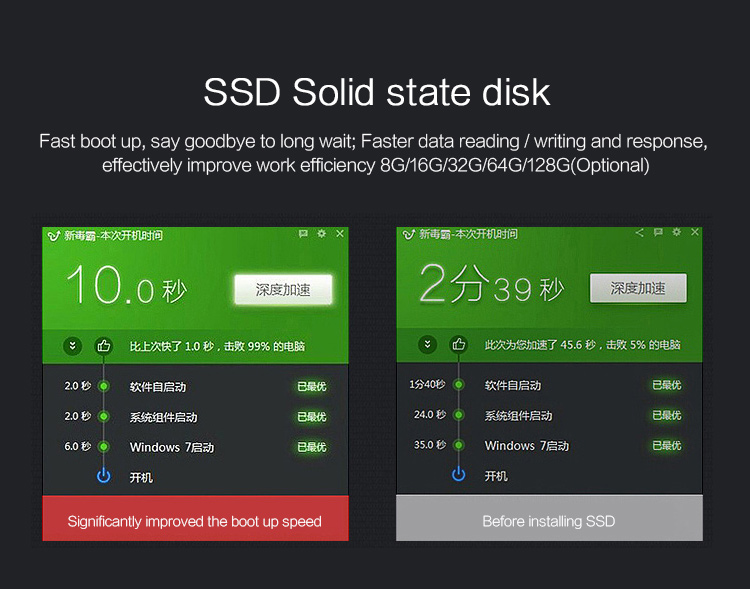Click the 深度加速 button in left window
The height and width of the screenshot is (589, 750).
[283, 289]
